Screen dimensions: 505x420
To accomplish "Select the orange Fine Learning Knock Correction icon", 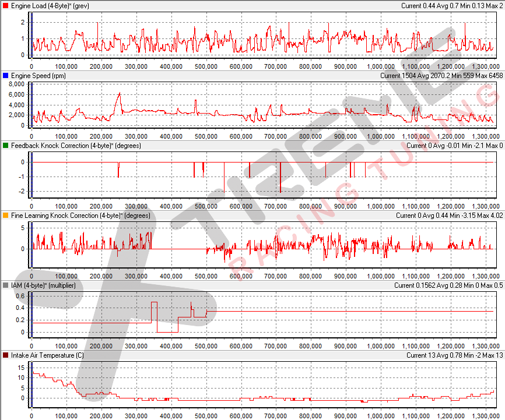I will (6, 216).
